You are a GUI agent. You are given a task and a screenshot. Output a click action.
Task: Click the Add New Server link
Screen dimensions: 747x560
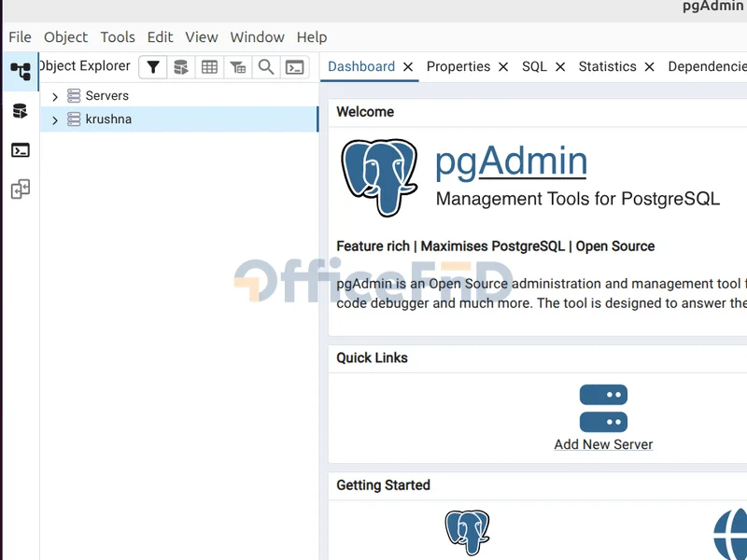click(x=603, y=444)
